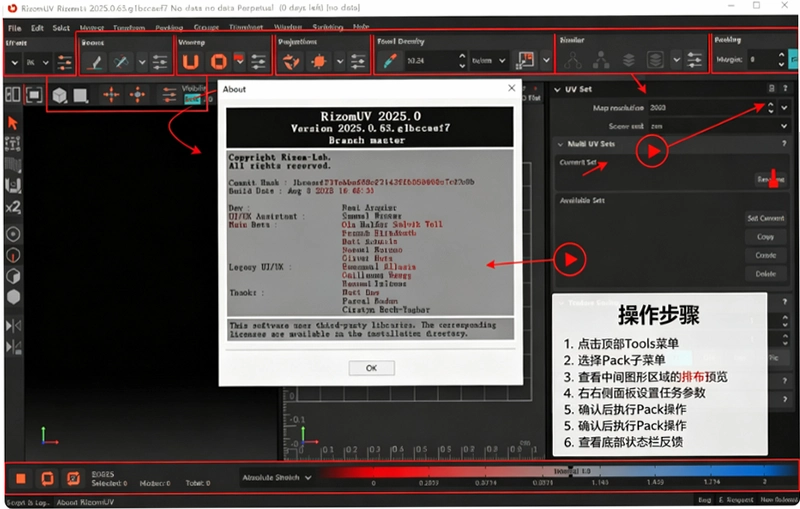
Task: Open the Select menu
Action: coord(61,28)
